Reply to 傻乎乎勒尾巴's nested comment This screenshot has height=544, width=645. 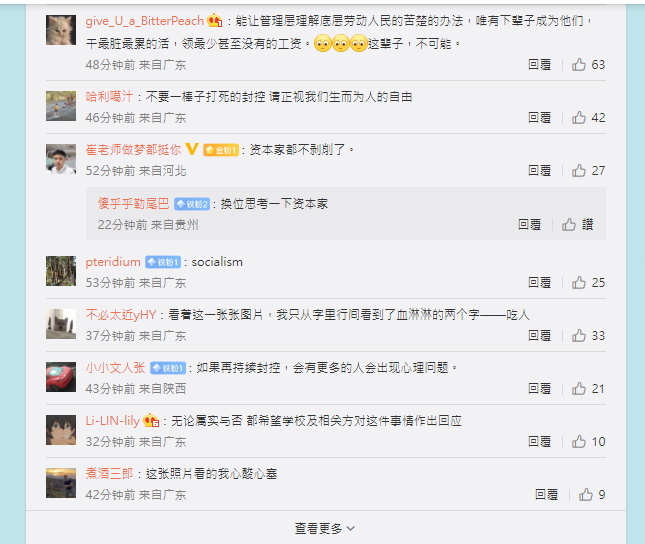(x=529, y=224)
